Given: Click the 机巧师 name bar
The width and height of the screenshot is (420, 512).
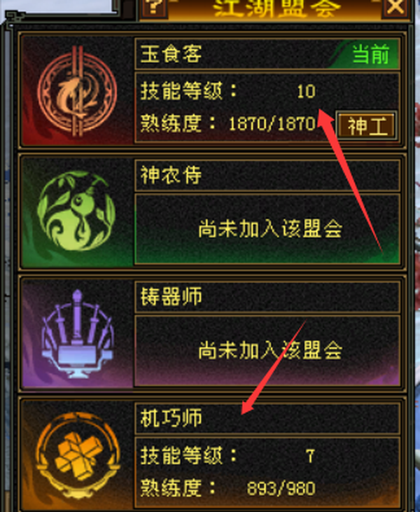Looking at the screenshot, I should pyautogui.click(x=267, y=418).
